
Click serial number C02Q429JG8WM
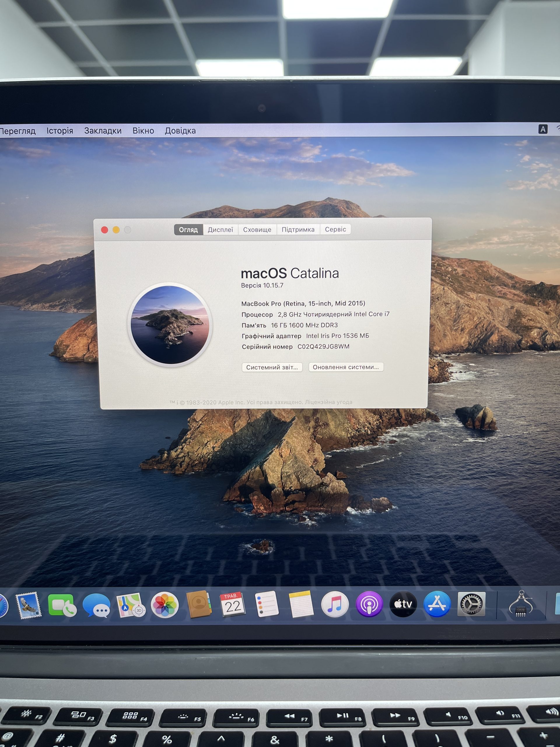click(x=323, y=346)
